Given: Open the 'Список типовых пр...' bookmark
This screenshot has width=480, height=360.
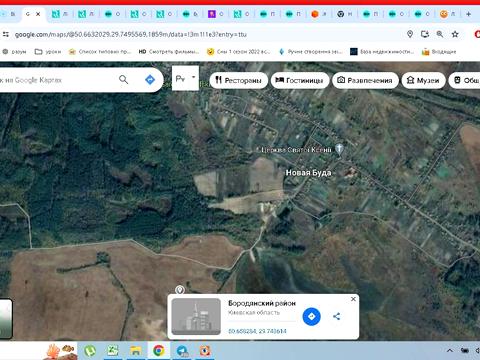Looking at the screenshot, I should pos(100,52).
